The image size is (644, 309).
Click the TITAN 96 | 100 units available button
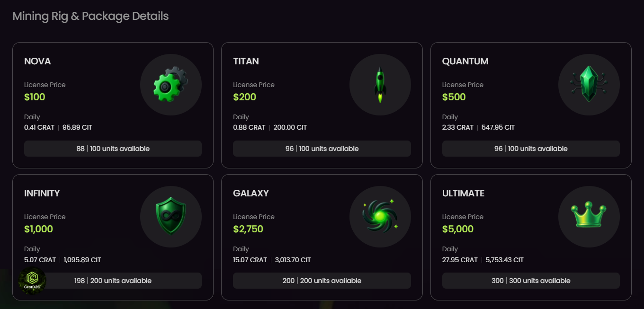coord(322,149)
